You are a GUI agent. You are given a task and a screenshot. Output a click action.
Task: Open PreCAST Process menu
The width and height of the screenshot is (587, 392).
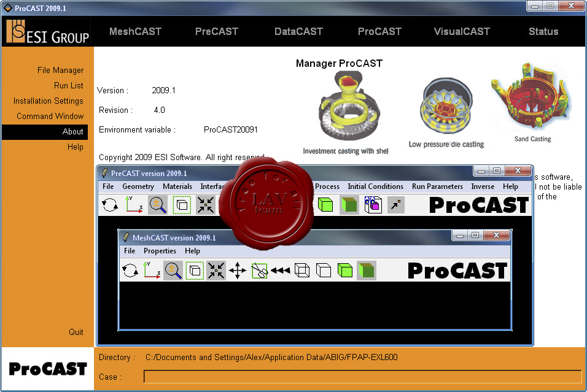(327, 186)
